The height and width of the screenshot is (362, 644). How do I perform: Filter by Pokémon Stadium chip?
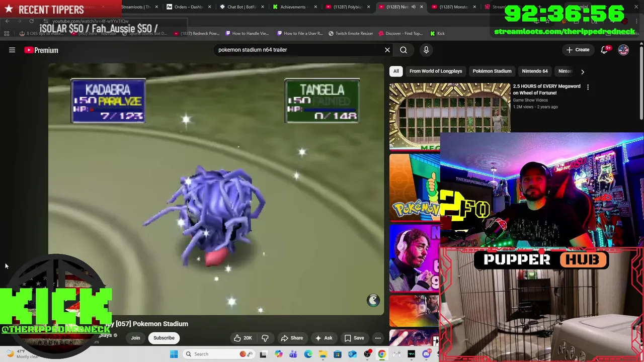tap(492, 71)
